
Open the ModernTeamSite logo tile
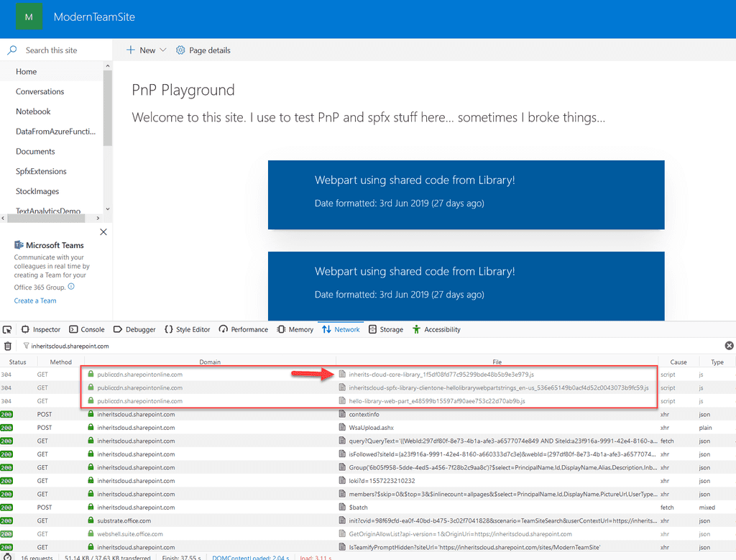tap(29, 17)
